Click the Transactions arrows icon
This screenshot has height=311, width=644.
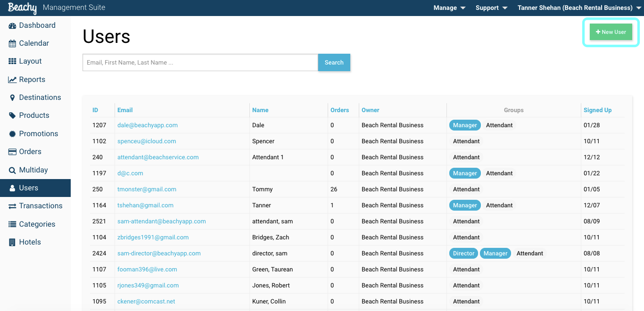(12, 206)
